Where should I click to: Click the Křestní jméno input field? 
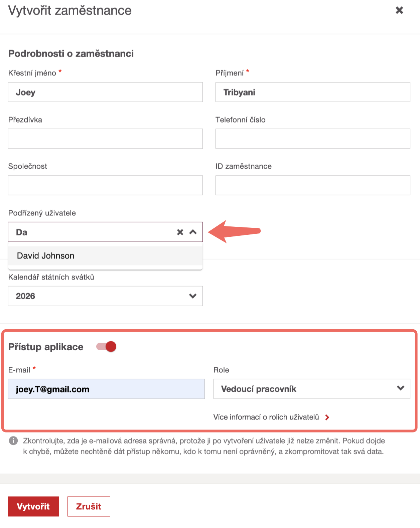(x=105, y=92)
